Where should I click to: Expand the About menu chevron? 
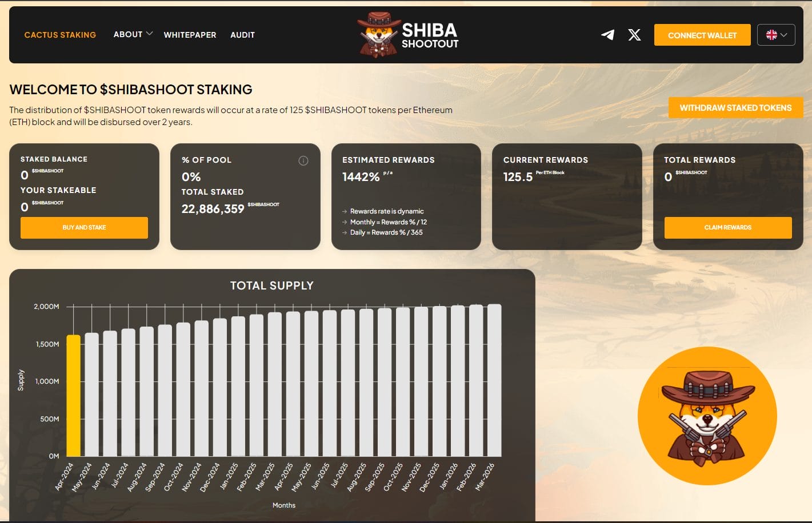click(x=150, y=33)
